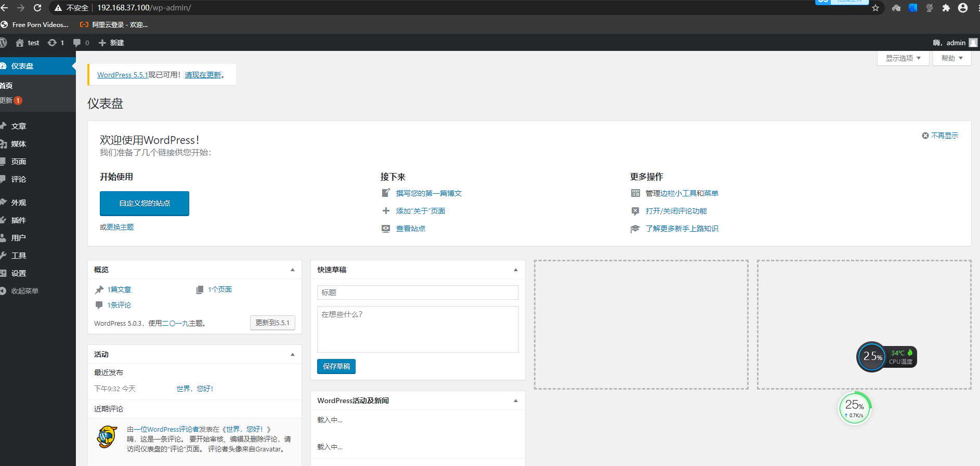
Task: Click the graduation cap 了解更多新手上路知识 icon
Action: tap(635, 229)
